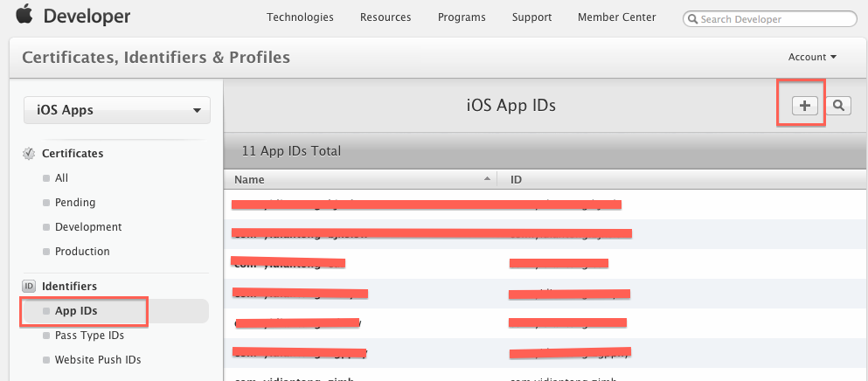The width and height of the screenshot is (868, 381).
Task: Click the Identifiers ID badge icon
Action: [29, 287]
